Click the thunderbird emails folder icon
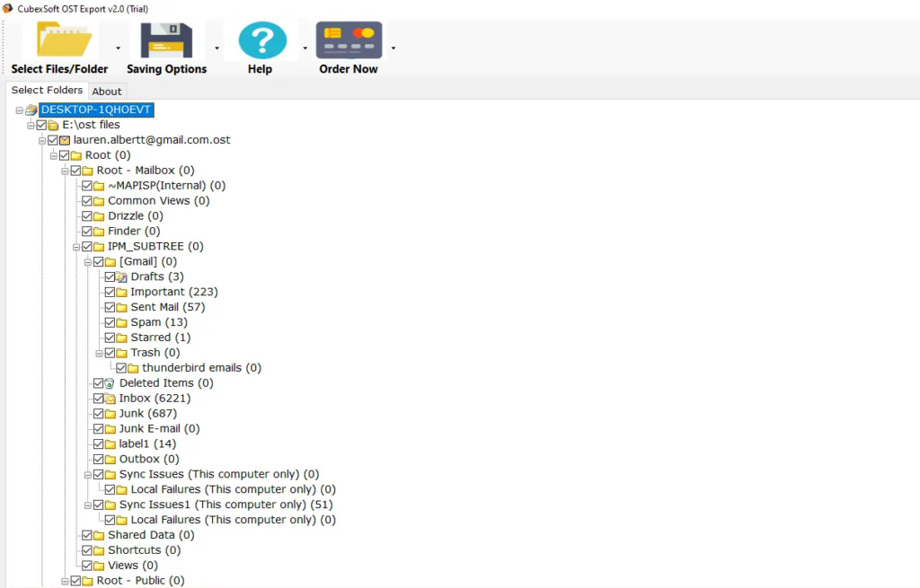 click(x=133, y=368)
